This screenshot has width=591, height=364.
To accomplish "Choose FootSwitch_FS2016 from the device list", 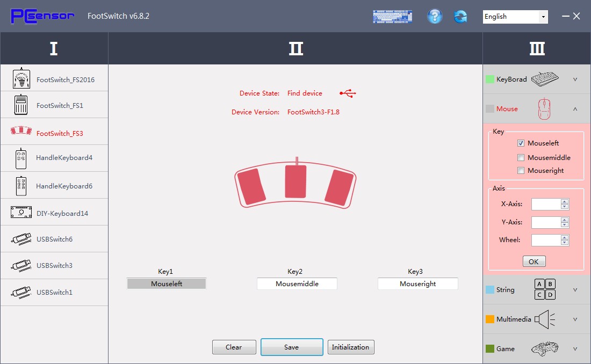I will tap(54, 78).
